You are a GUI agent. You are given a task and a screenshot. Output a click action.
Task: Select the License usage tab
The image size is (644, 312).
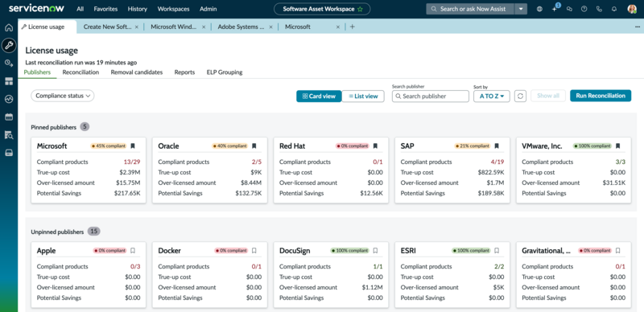pos(47,27)
